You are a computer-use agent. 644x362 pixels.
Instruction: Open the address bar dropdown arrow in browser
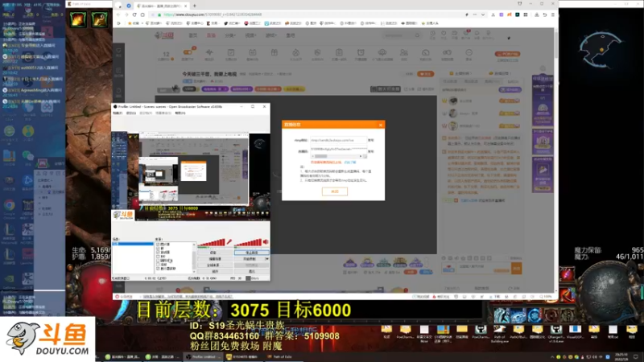pyautogui.click(x=482, y=14)
